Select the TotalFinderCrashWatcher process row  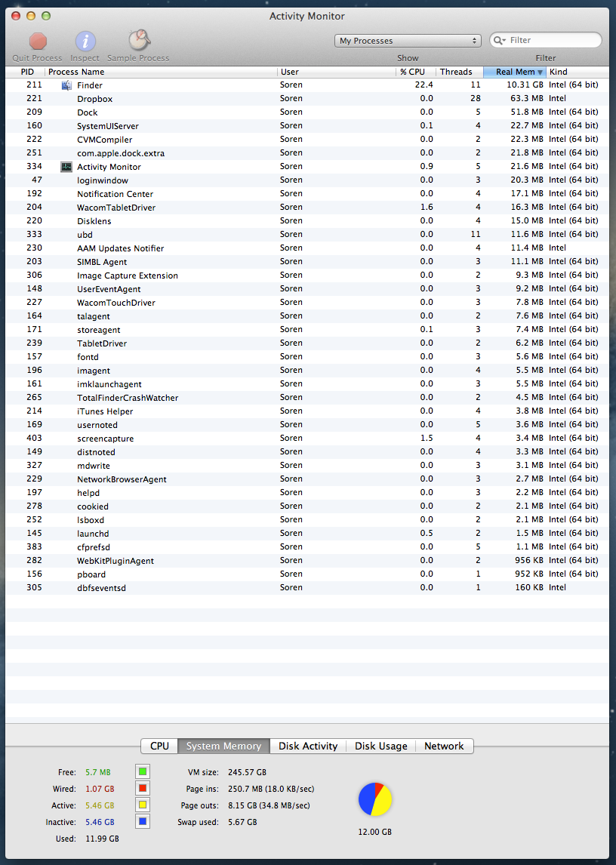pyautogui.click(x=307, y=398)
